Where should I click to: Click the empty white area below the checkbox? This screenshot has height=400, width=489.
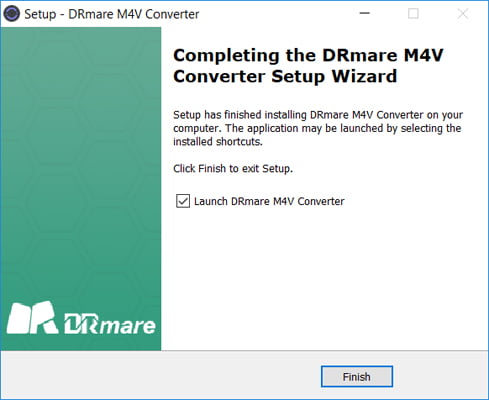323,277
